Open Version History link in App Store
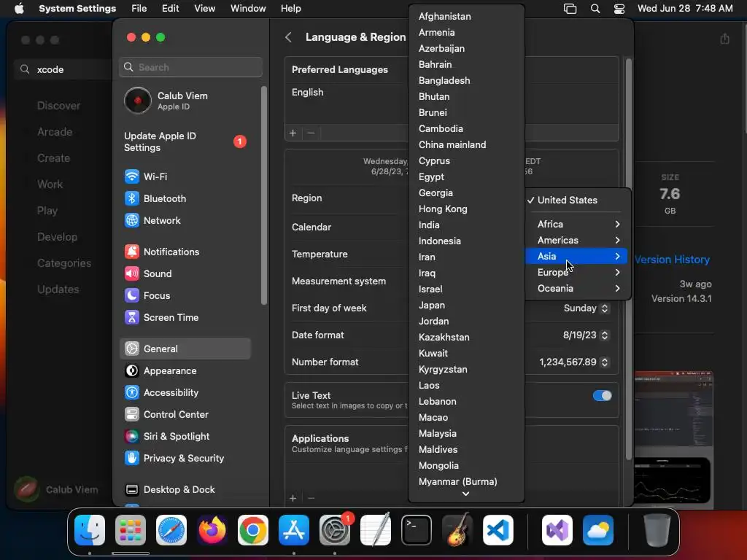Screen dimensions: 747x560 672,260
